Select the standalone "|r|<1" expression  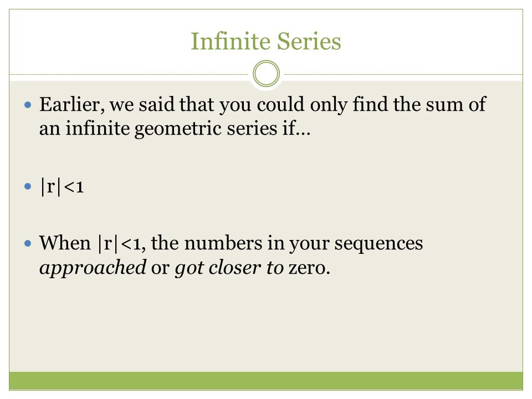click(62, 186)
